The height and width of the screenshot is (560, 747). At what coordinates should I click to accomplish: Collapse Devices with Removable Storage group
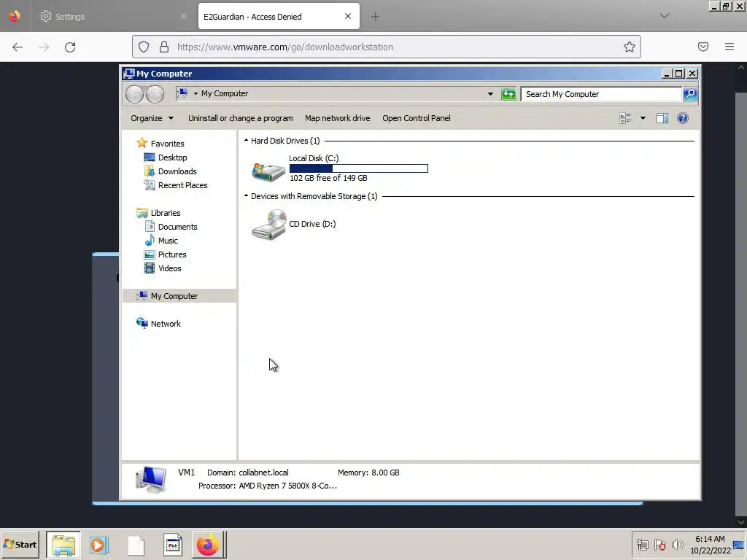pos(247,195)
